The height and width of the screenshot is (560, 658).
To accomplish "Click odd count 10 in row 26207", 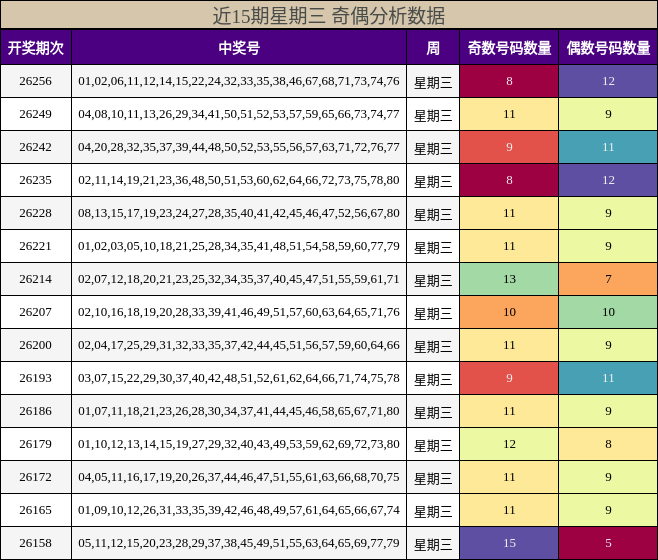I will [509, 312].
